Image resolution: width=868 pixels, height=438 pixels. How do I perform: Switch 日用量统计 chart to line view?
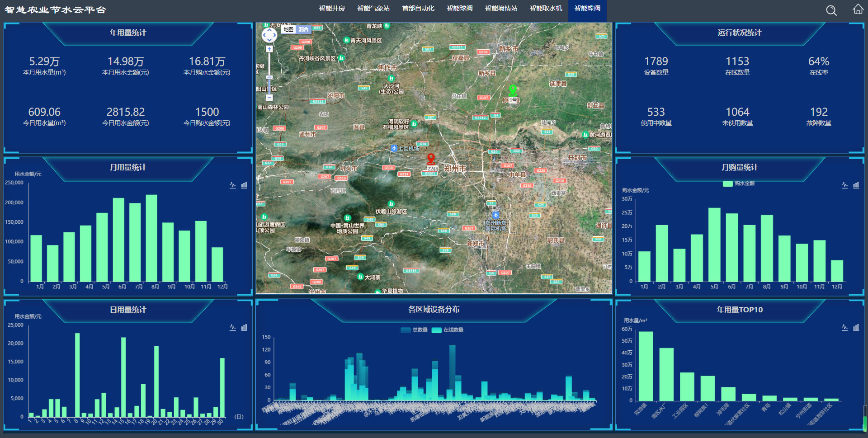coord(232,327)
